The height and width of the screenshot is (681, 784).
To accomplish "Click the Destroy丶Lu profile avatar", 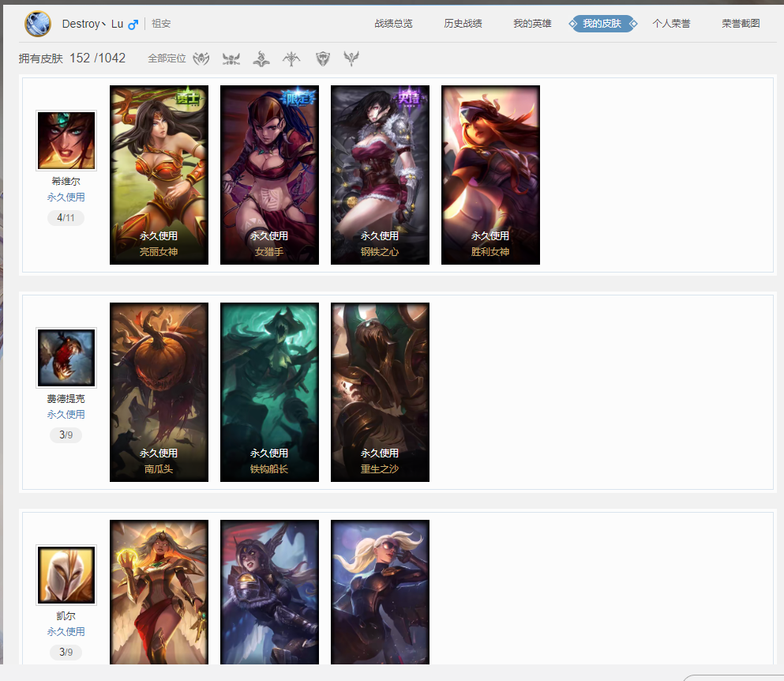I will click(38, 24).
